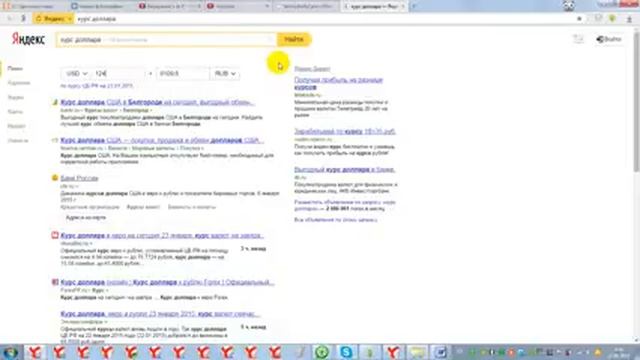This screenshot has height=360, width=640.
Task: Open the result about dollar rate in Белгороде
Action: coord(157,102)
